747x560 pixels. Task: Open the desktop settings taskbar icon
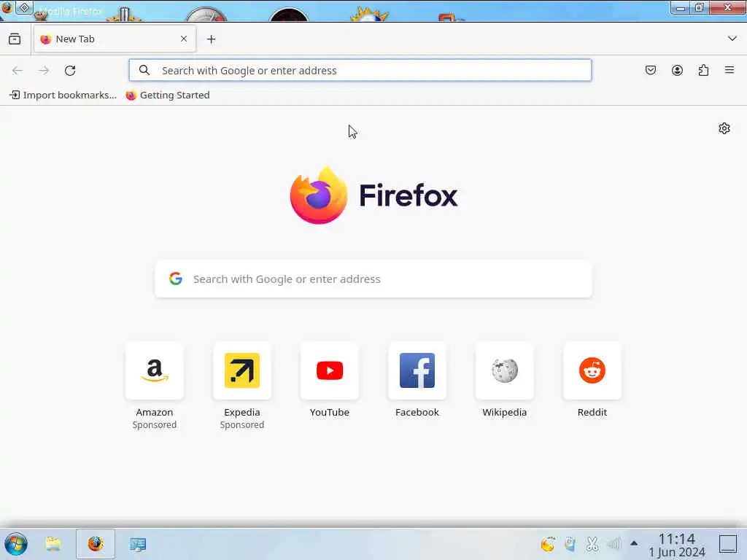(x=138, y=544)
